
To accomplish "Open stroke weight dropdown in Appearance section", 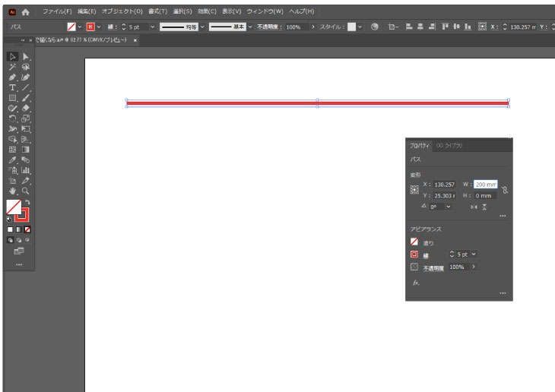I will coord(474,254).
